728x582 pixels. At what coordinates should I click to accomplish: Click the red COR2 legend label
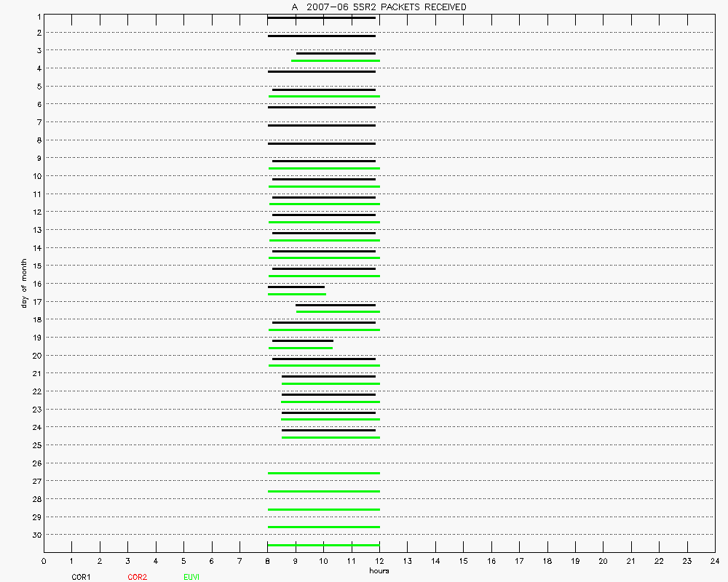point(137,577)
